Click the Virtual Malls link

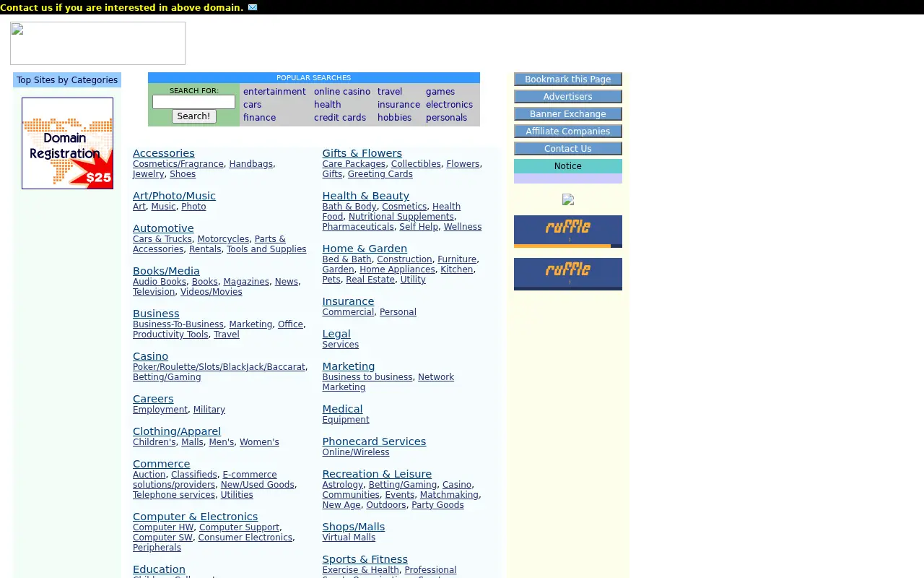[x=349, y=538]
